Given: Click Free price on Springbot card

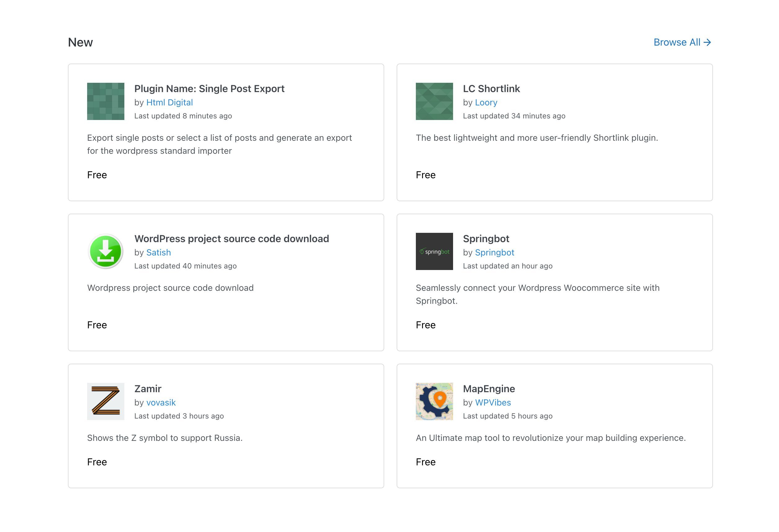Looking at the screenshot, I should point(425,325).
